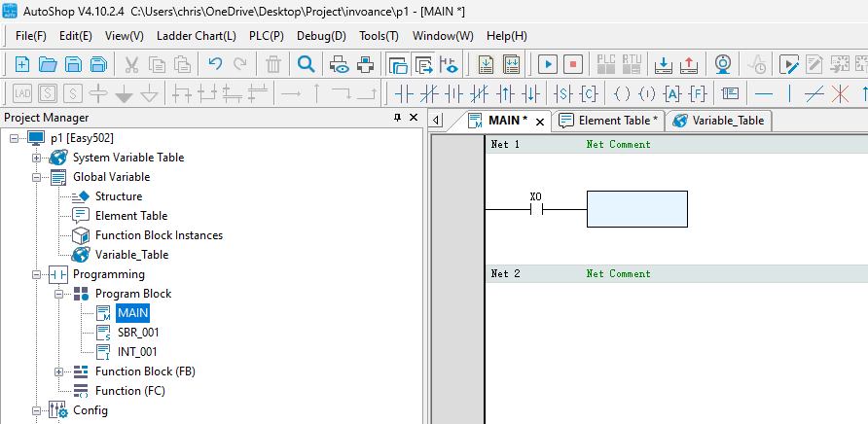Viewport: 868px width, 424px height.
Task: Collapse the Global Variable node
Action: pyautogui.click(x=37, y=177)
